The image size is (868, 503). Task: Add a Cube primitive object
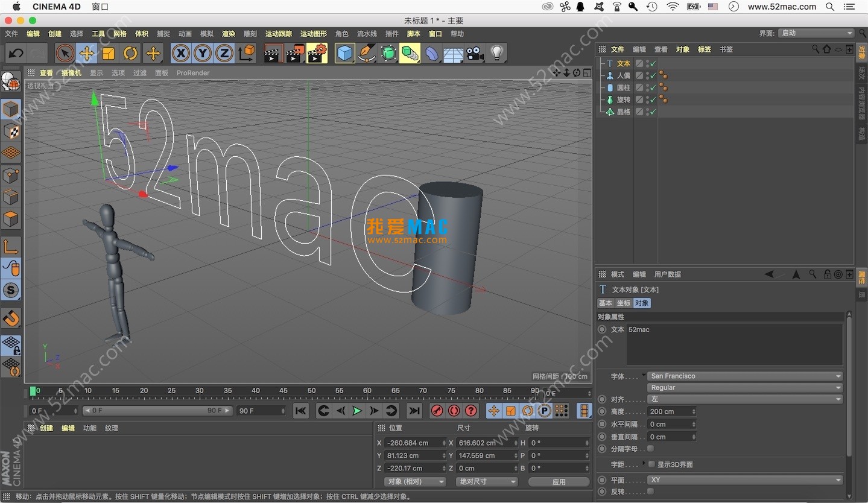click(344, 53)
